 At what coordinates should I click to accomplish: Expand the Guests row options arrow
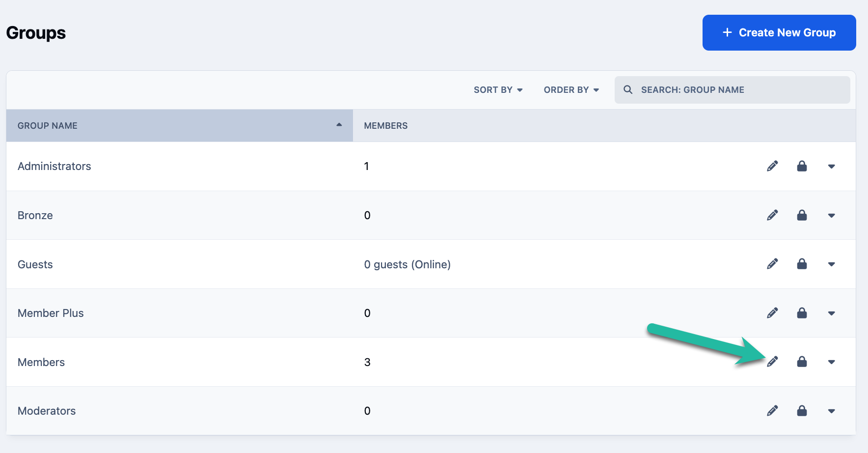click(831, 264)
